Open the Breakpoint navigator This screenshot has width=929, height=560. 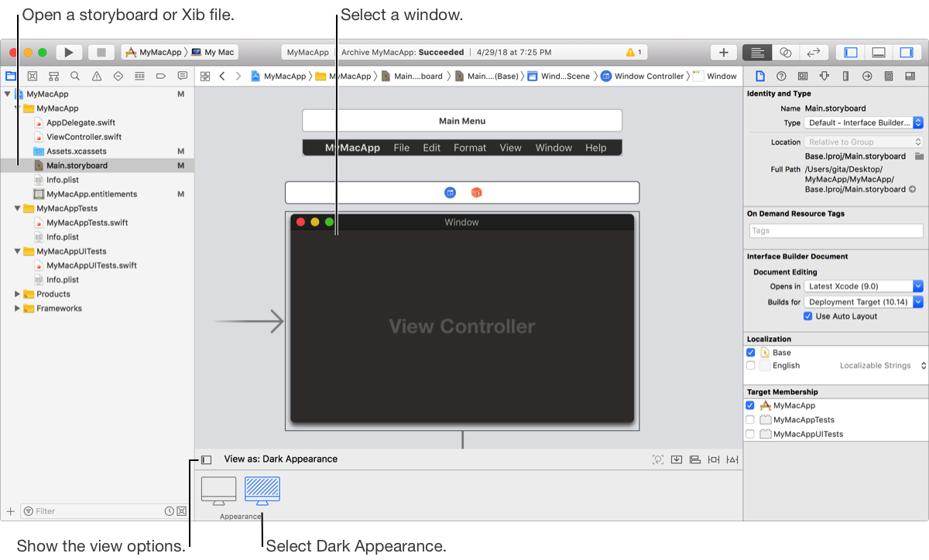click(x=161, y=76)
